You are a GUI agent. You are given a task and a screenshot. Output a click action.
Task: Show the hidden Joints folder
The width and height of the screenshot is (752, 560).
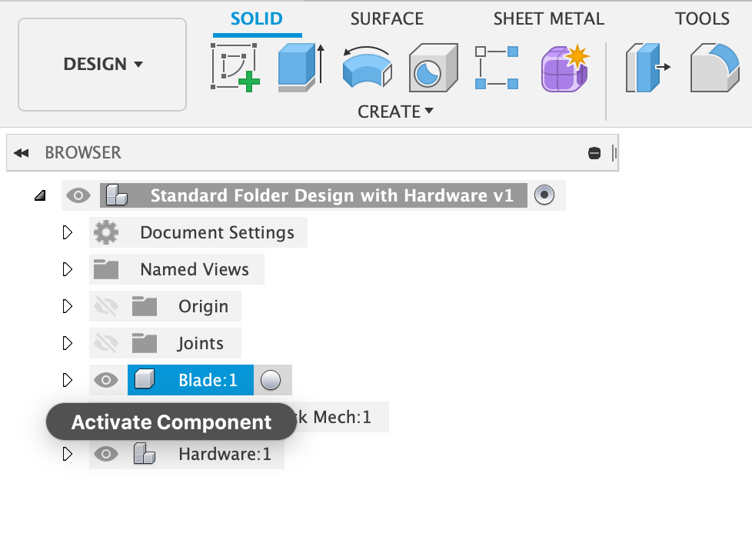106,344
